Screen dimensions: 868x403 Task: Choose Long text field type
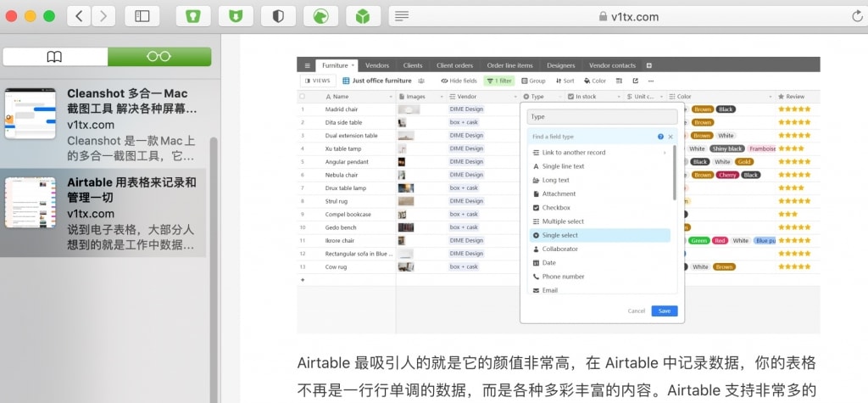tap(599, 180)
